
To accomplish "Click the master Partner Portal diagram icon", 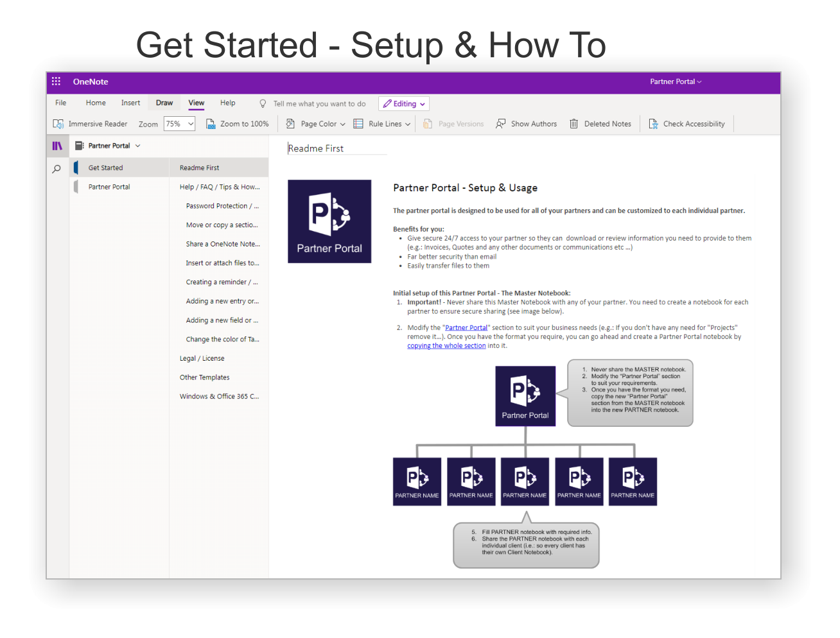I will pyautogui.click(x=525, y=396).
